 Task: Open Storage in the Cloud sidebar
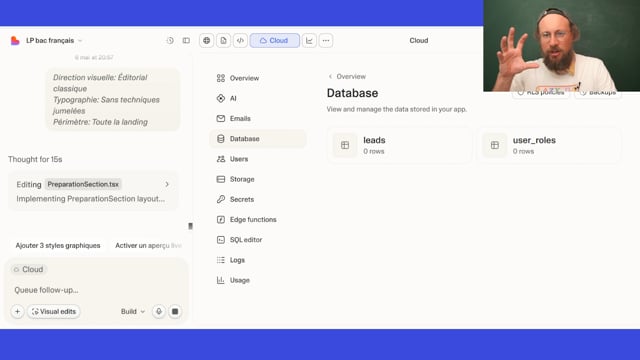(258, 179)
